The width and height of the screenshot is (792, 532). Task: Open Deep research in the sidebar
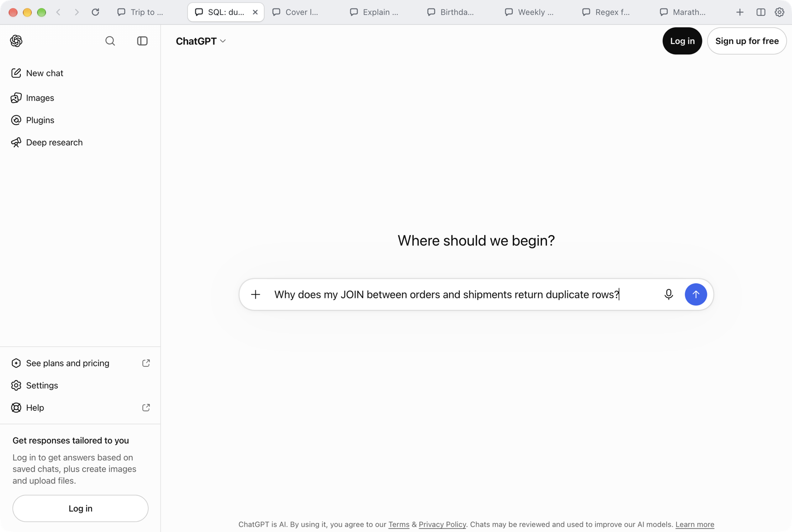[80, 143]
